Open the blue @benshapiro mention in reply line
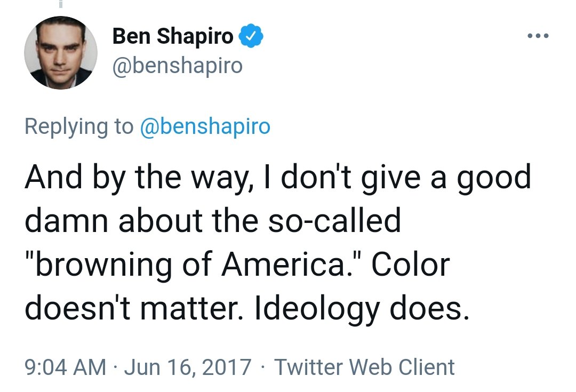576x392 pixels. (205, 126)
